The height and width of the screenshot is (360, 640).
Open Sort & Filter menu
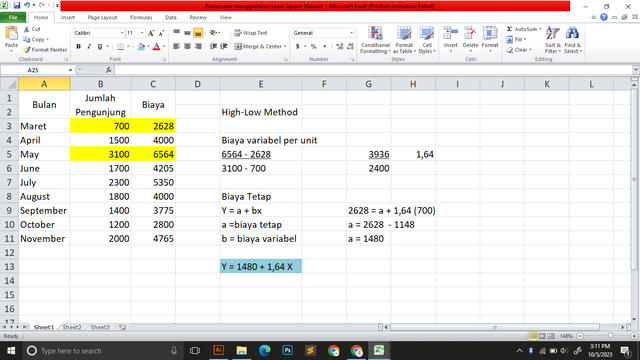coord(553,40)
